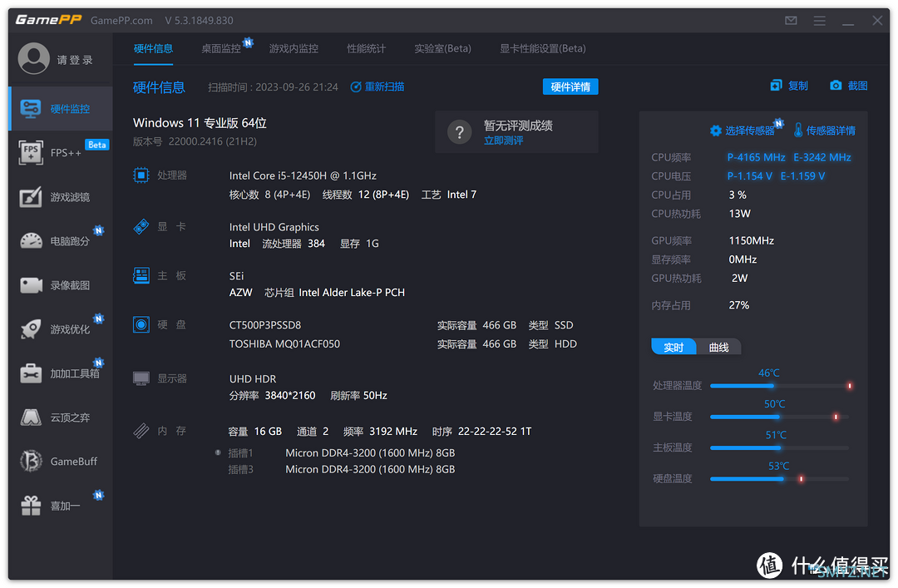The height and width of the screenshot is (588, 898).
Task: Open the 云顶之弈 sidebar icon
Action: click(x=31, y=418)
